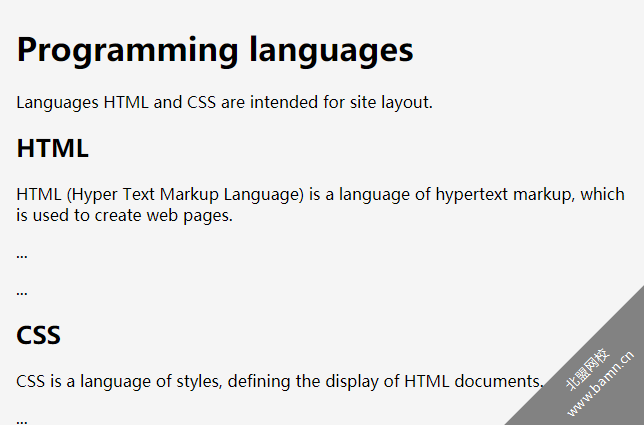The height and width of the screenshot is (425, 644).
Task: Click the paragraph beginning "HTML (Hyper Text Markup Language)"
Action: 320,204
